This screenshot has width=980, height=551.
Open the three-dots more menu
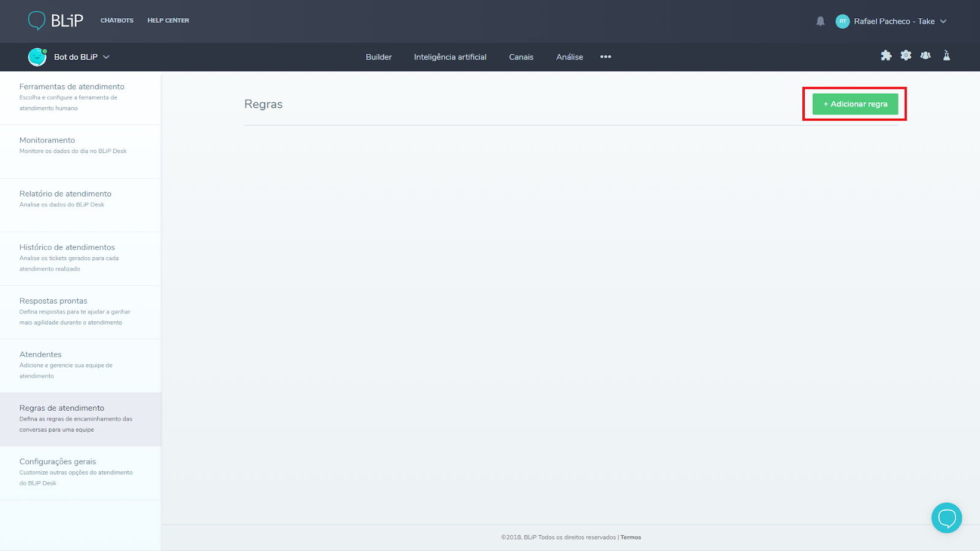click(x=605, y=57)
